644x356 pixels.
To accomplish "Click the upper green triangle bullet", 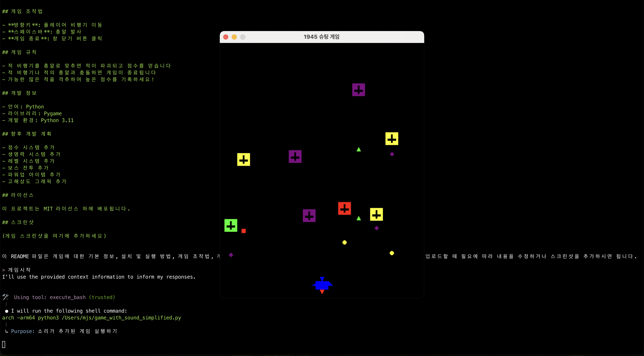I will coord(358,150).
